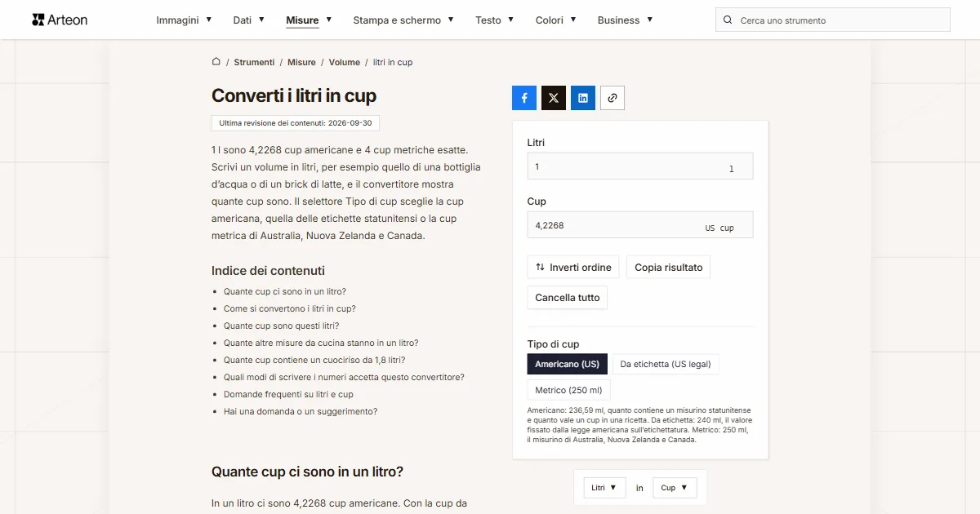Open the Immagini menu
The height and width of the screenshot is (514, 980).
[x=185, y=20]
